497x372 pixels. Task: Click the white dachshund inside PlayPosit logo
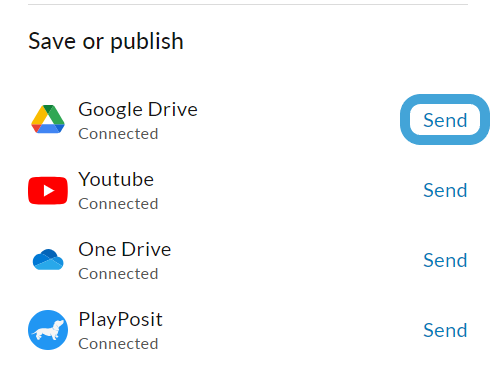click(48, 330)
